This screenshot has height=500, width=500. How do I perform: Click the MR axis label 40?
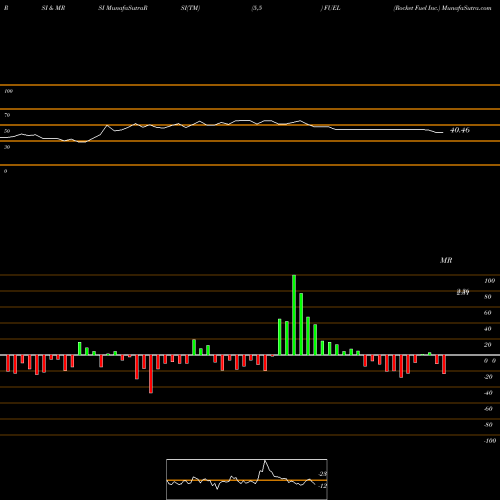pyautogui.click(x=488, y=329)
